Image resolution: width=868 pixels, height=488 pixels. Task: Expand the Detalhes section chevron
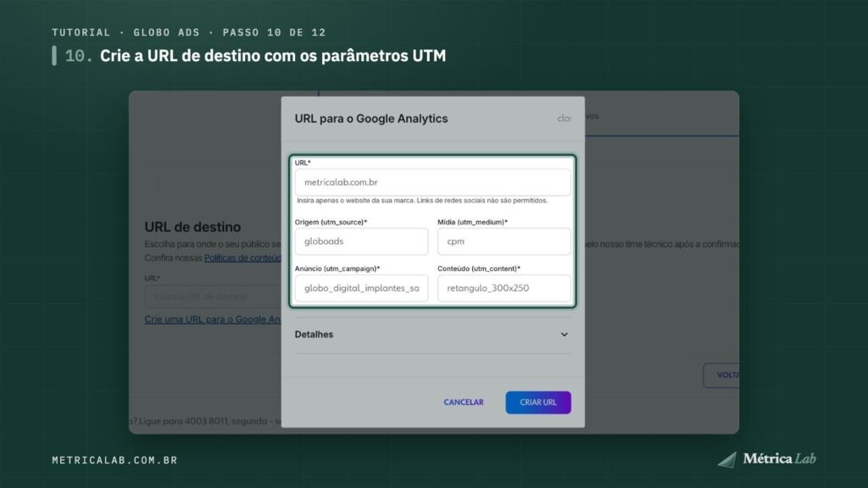coord(564,334)
